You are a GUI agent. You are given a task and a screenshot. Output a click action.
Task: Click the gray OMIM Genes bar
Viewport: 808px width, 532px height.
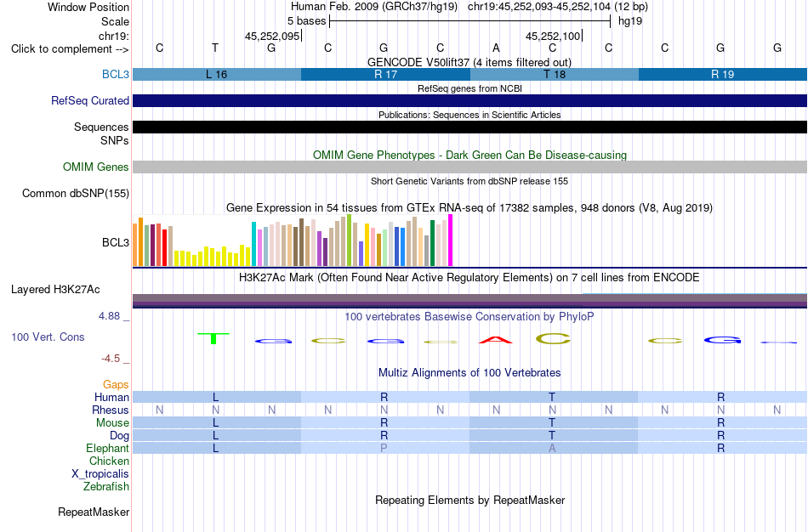470,167
